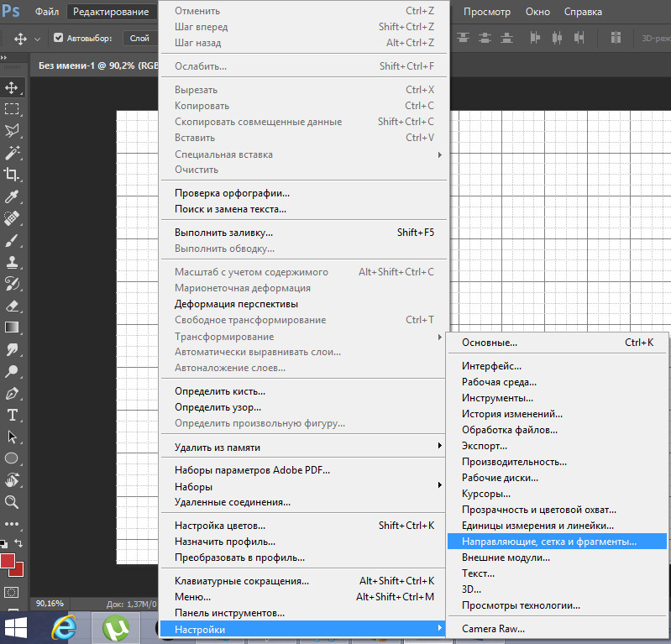The image size is (671, 644).
Task: Open the Файл menu
Action: [47, 12]
